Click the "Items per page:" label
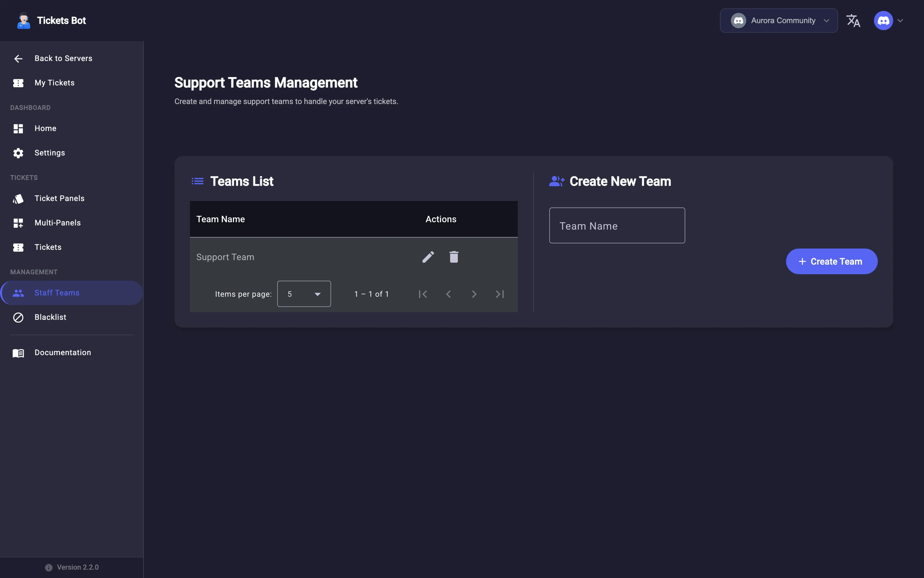This screenshot has width=924, height=578. tap(243, 294)
